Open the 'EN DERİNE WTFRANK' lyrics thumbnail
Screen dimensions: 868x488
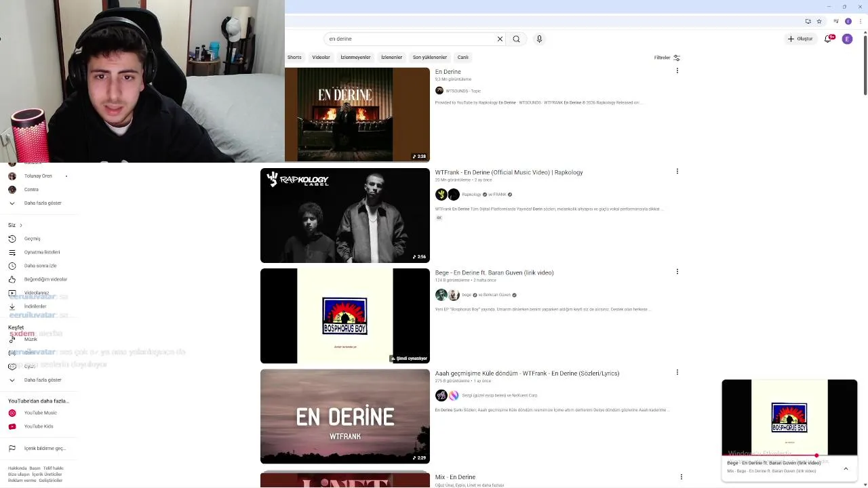[345, 416]
